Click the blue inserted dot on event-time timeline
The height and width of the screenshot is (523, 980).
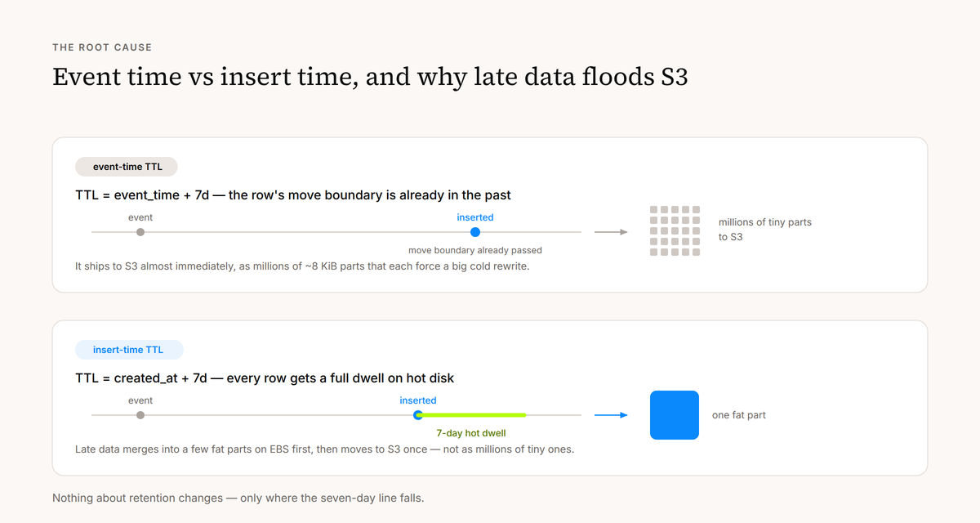tap(475, 232)
